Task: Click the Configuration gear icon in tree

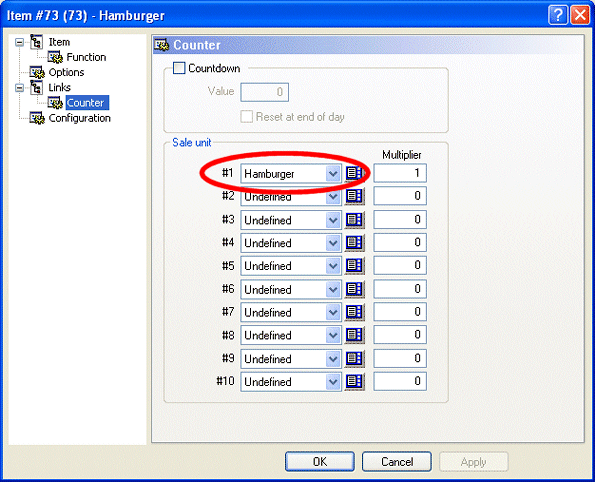Action: coord(37,118)
